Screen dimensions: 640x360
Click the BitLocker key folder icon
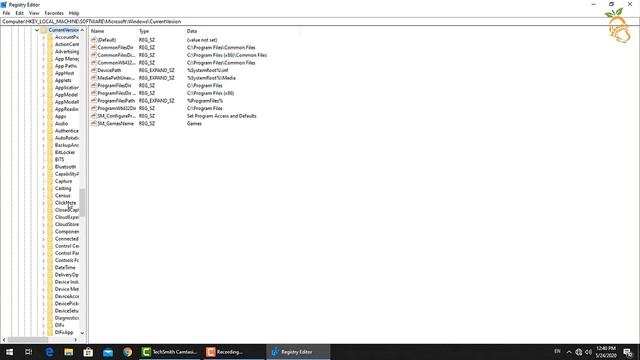(x=50, y=152)
